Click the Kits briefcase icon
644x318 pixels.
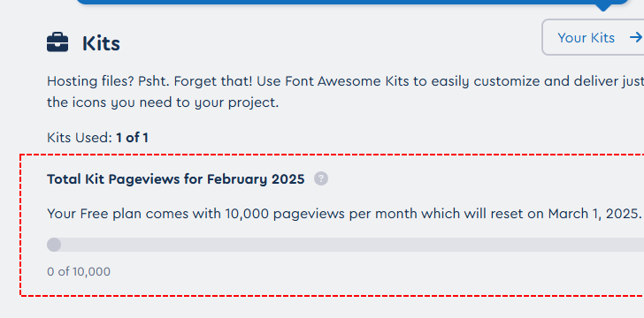tap(57, 42)
